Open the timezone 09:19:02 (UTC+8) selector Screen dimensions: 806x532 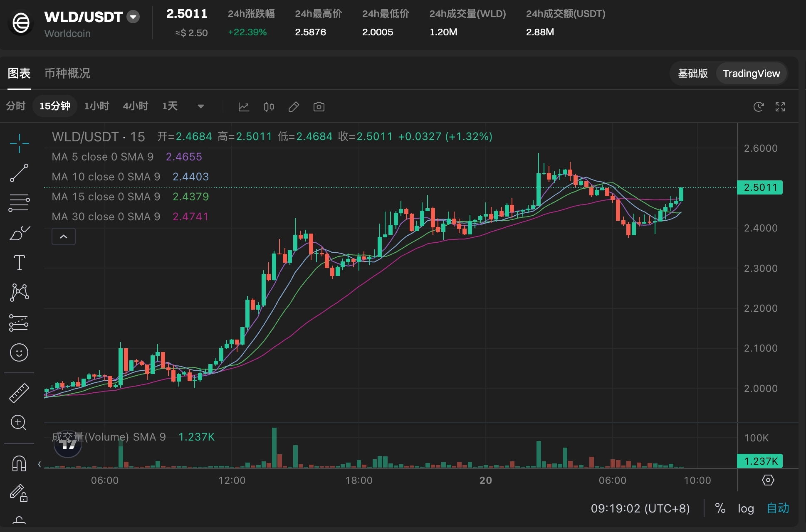coord(640,508)
